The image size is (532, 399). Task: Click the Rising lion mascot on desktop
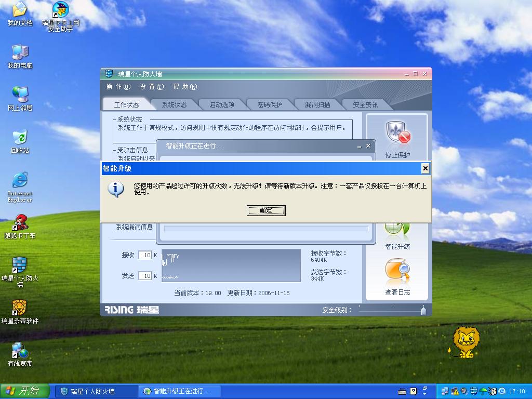click(464, 342)
